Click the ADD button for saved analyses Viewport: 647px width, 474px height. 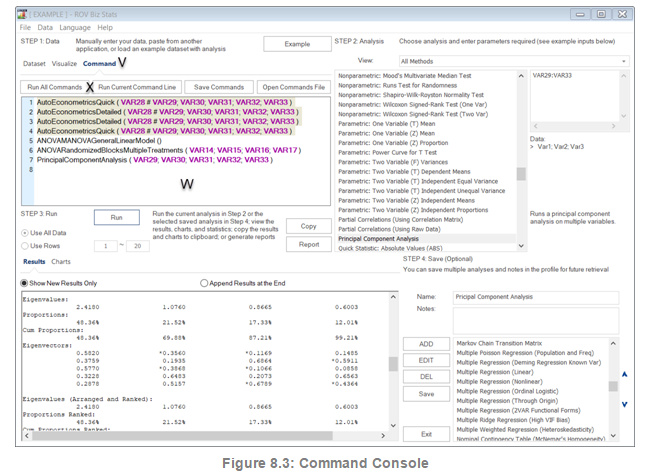click(426, 344)
